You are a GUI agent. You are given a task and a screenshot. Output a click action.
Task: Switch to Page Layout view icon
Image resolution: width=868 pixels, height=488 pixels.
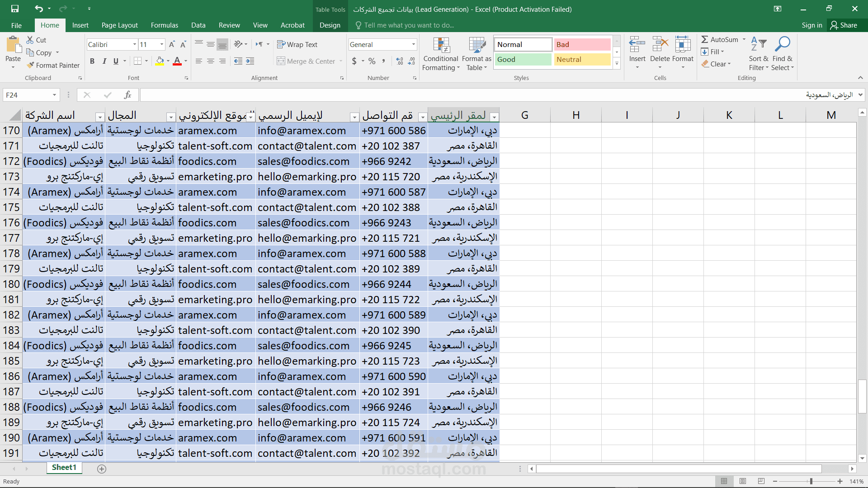(x=743, y=481)
